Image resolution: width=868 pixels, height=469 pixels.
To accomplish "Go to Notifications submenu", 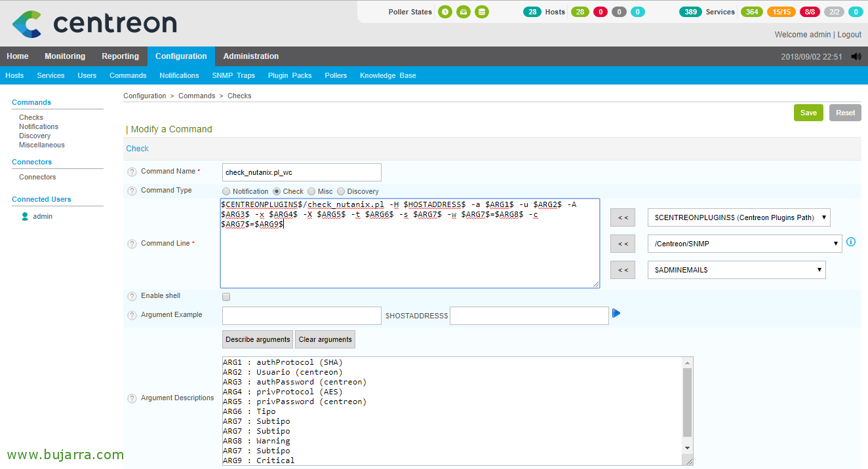I will (x=179, y=75).
